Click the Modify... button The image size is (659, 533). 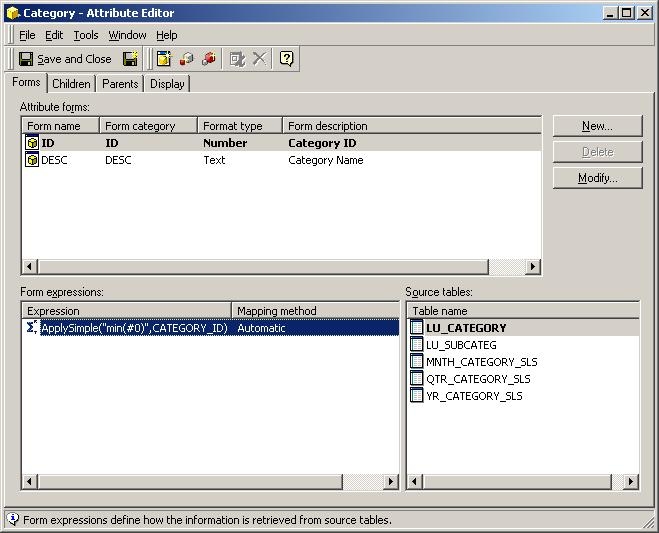pyautogui.click(x=597, y=178)
